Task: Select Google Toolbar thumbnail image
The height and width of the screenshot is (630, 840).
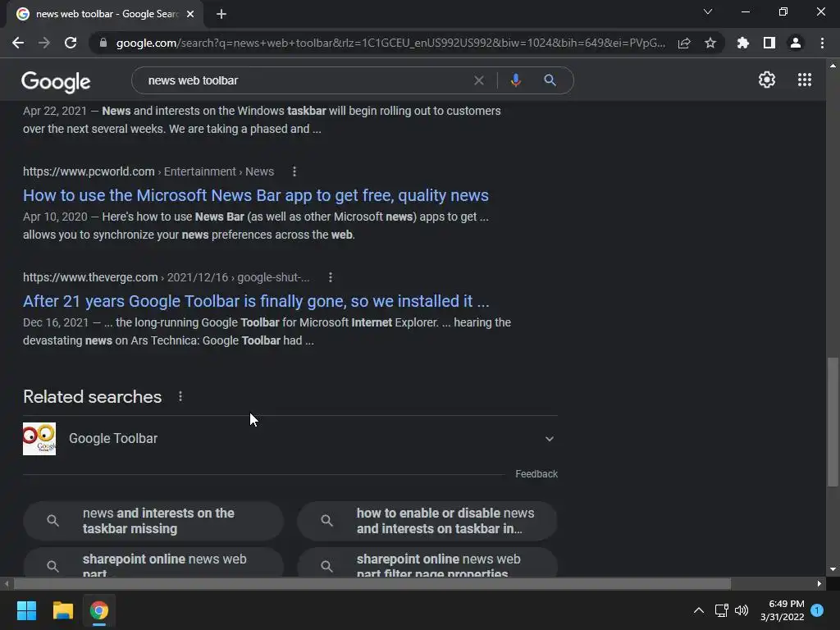Action: pos(39,439)
